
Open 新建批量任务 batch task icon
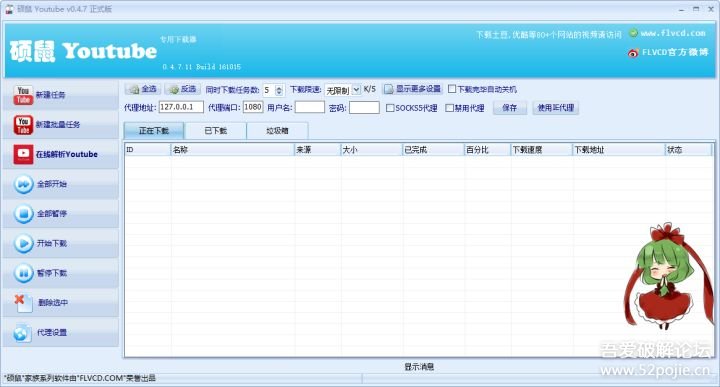[x=23, y=125]
